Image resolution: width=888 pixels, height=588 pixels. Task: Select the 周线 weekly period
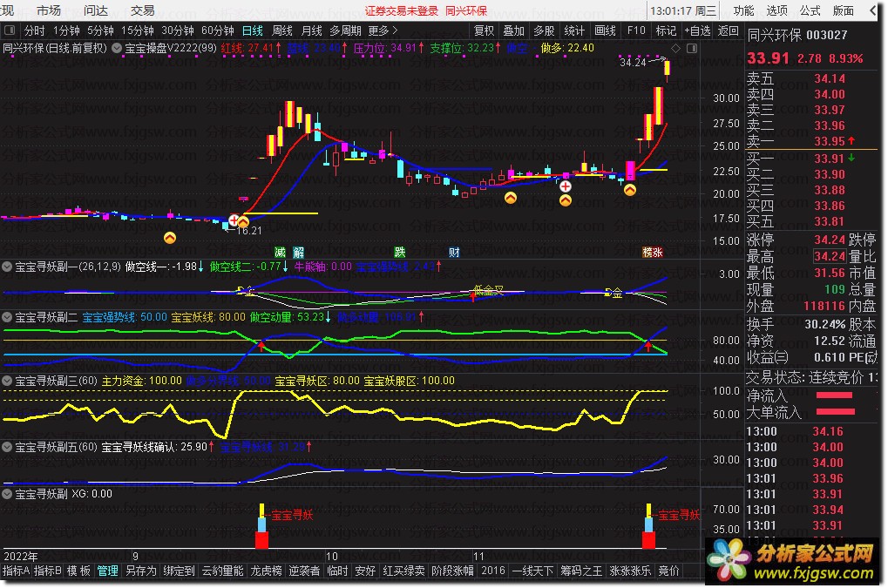(x=282, y=30)
